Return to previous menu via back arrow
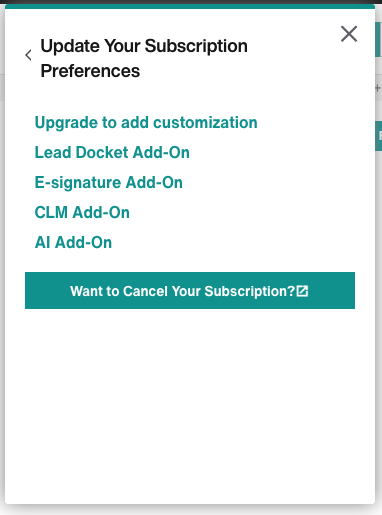 (29, 55)
